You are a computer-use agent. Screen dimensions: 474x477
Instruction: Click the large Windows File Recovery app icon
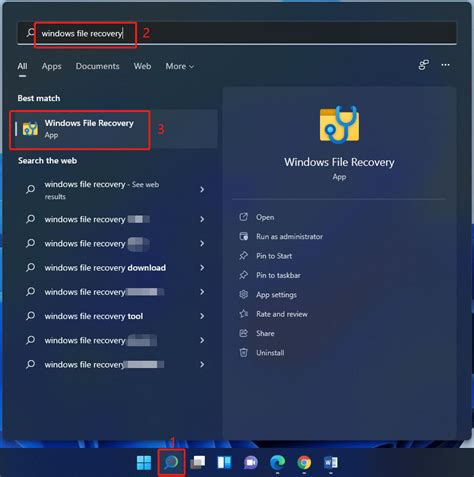[339, 125]
